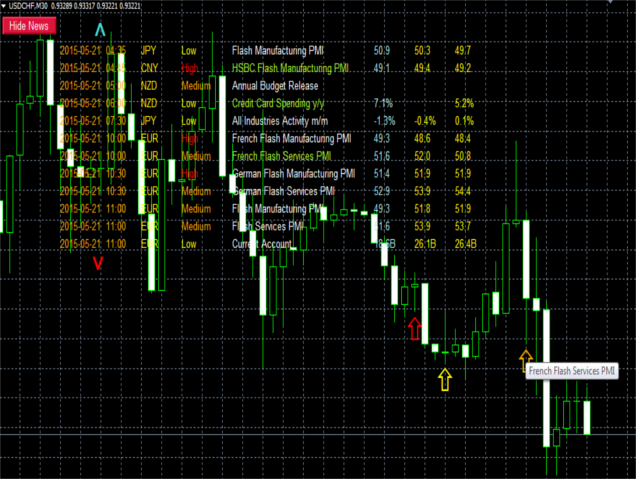The width and height of the screenshot is (640, 480).
Task: Click the Low impact label on Current Account row
Action: click(x=189, y=244)
